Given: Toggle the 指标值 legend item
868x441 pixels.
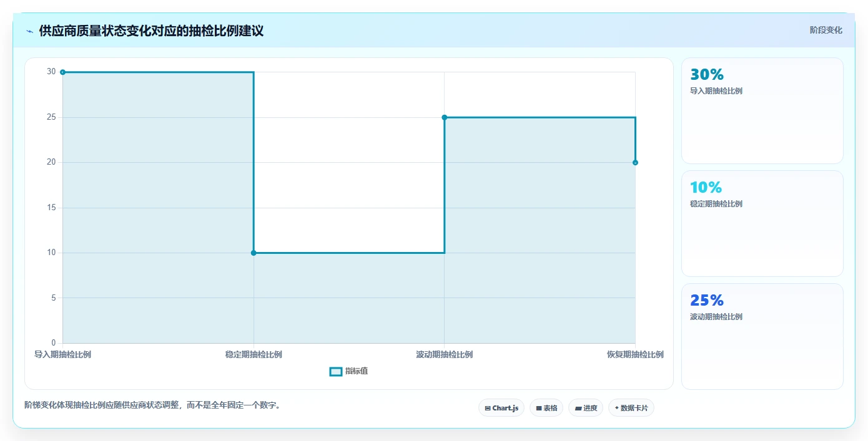Looking at the screenshot, I should 349,371.
